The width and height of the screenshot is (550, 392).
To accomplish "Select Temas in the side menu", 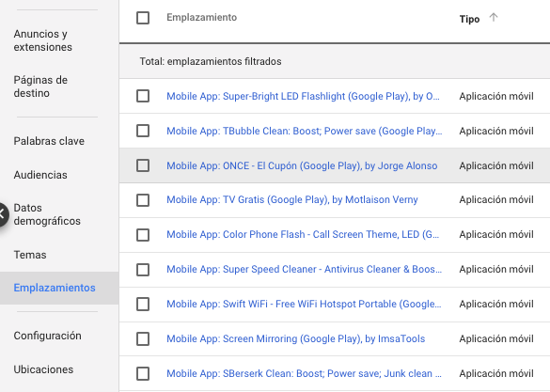I will pyautogui.click(x=30, y=255).
